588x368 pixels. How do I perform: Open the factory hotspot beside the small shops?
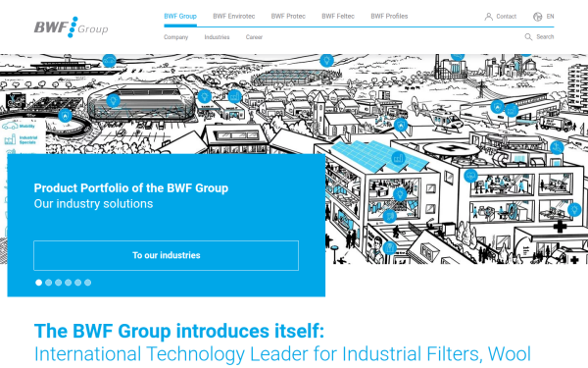pyautogui.click(x=234, y=97)
